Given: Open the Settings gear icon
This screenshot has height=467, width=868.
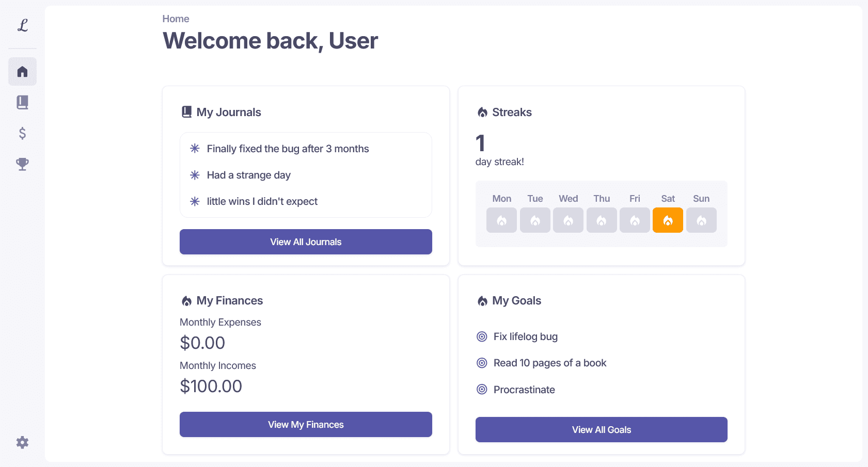Looking at the screenshot, I should click(x=22, y=442).
